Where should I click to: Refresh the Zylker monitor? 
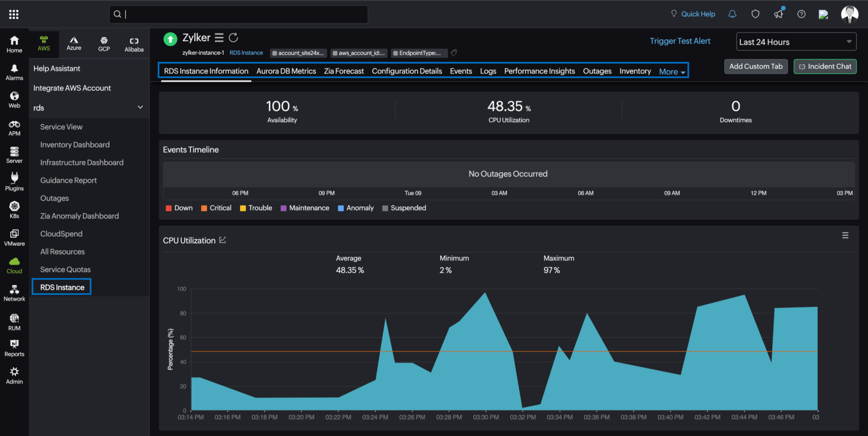(x=233, y=38)
